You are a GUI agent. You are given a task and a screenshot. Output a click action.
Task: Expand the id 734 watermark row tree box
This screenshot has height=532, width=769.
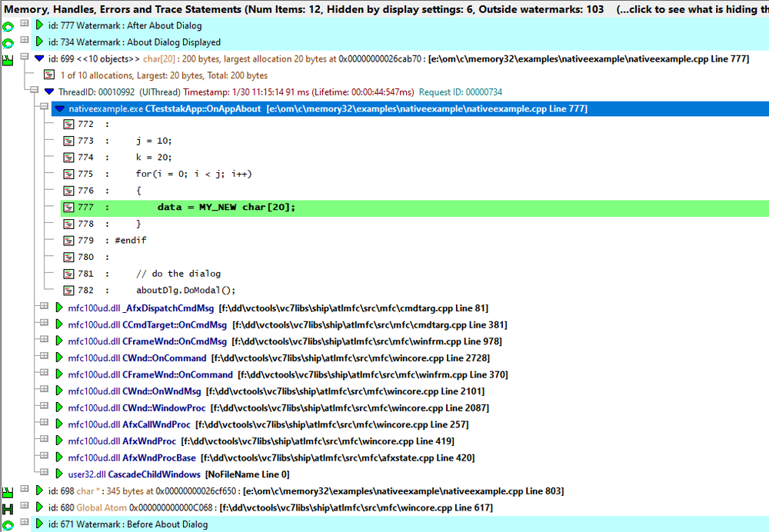(x=24, y=40)
